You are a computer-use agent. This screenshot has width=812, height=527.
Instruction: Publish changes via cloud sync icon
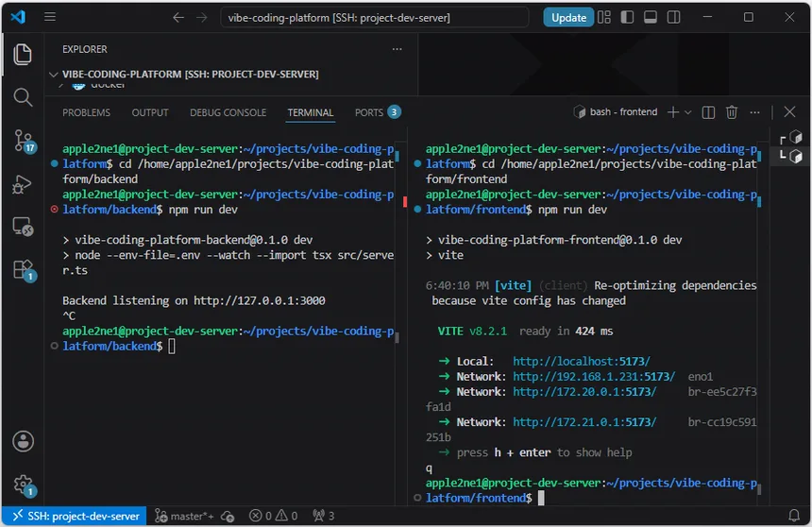(x=228, y=516)
